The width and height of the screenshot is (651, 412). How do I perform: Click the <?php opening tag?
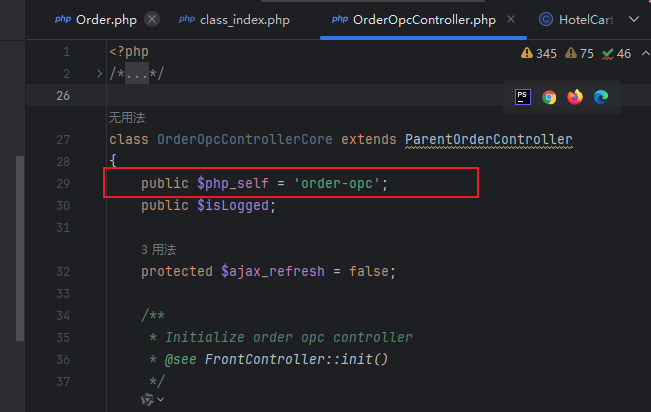pyautogui.click(x=129, y=52)
